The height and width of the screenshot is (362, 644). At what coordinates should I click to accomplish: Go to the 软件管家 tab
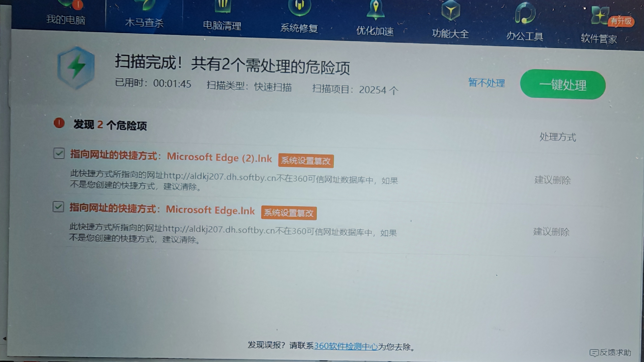click(x=599, y=38)
